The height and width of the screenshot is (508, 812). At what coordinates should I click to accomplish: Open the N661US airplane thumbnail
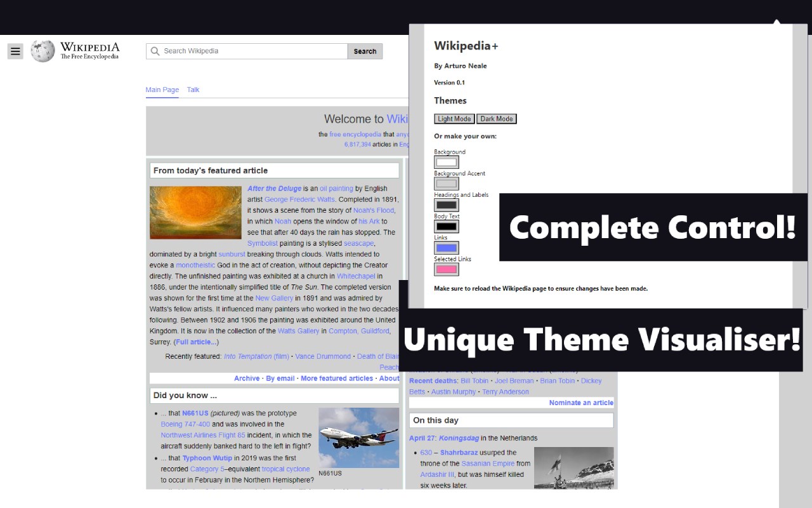coord(359,438)
